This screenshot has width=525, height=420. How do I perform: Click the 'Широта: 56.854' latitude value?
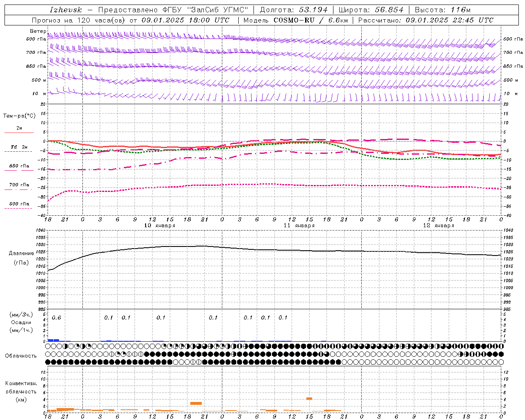[x=371, y=10]
